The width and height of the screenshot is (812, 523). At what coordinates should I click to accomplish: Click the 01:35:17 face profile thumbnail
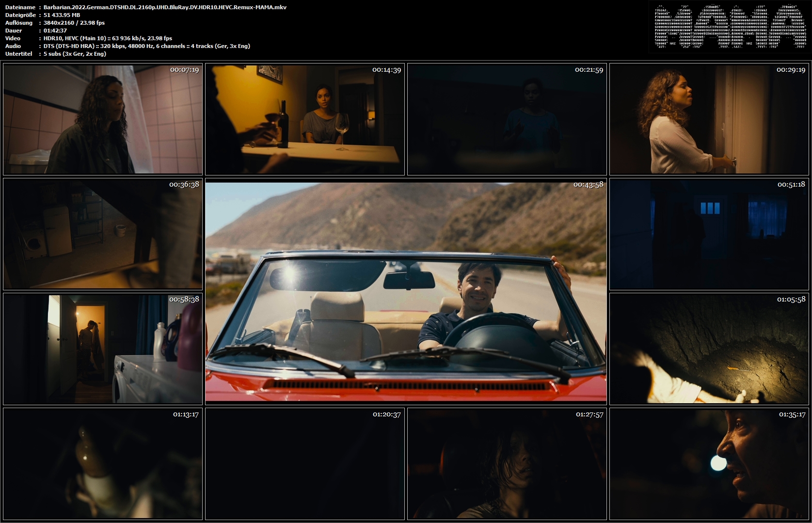[x=709, y=464]
